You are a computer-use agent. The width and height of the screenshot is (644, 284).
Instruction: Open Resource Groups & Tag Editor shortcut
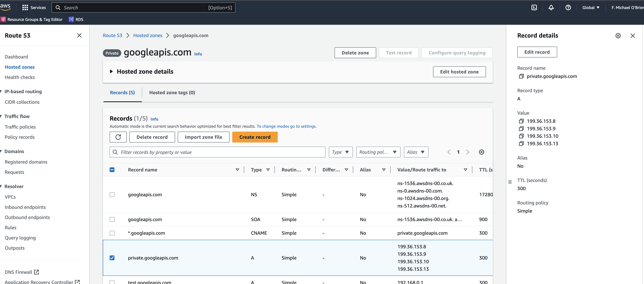(x=32, y=19)
